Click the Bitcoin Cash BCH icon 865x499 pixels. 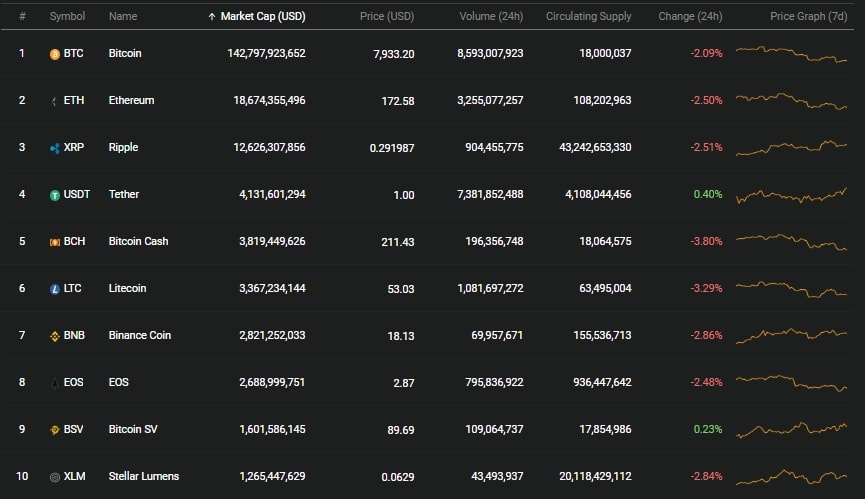(55, 242)
